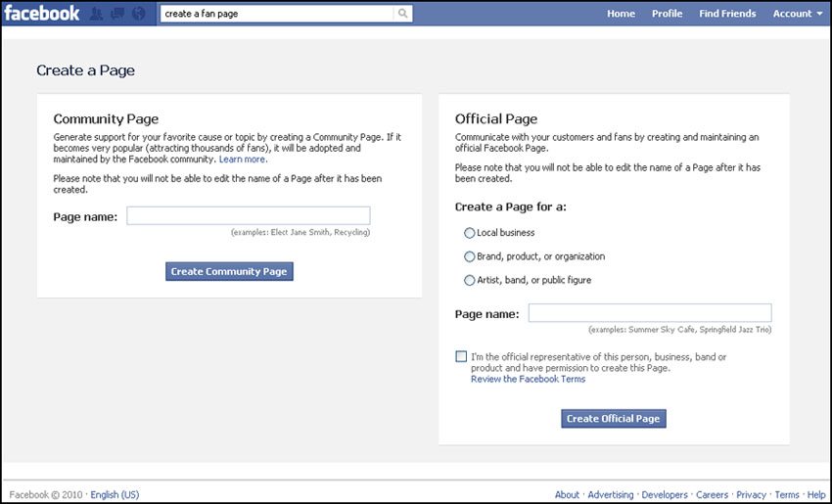Open the About footer link
This screenshot has width=832, height=504.
pyautogui.click(x=567, y=494)
